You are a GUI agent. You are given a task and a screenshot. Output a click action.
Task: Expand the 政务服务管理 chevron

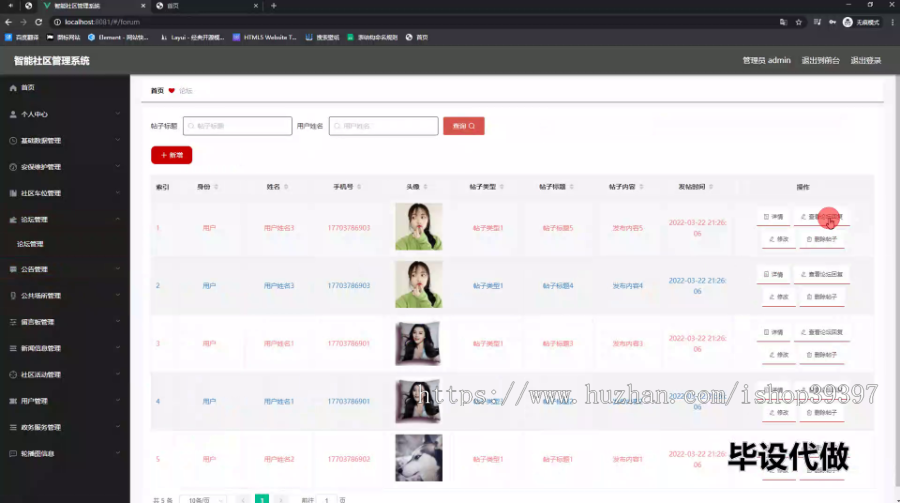point(118,427)
